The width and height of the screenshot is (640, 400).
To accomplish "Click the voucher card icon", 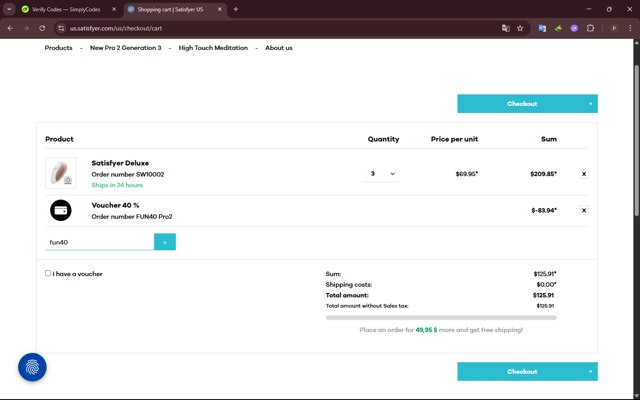I will coord(61,210).
